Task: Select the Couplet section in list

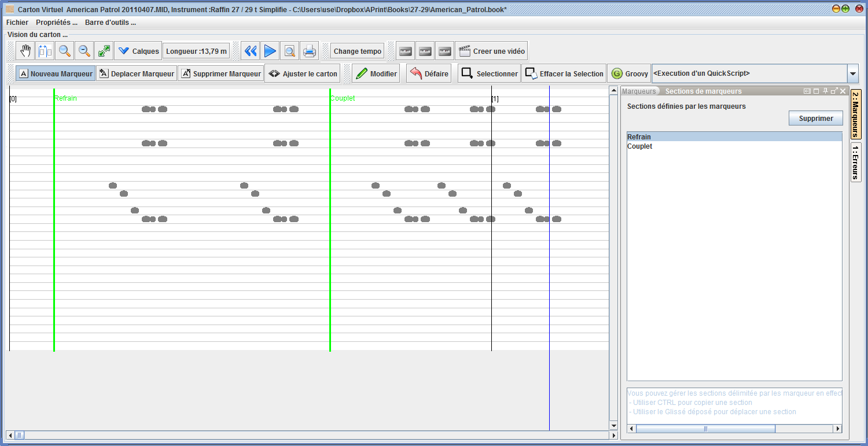Action: coord(639,146)
